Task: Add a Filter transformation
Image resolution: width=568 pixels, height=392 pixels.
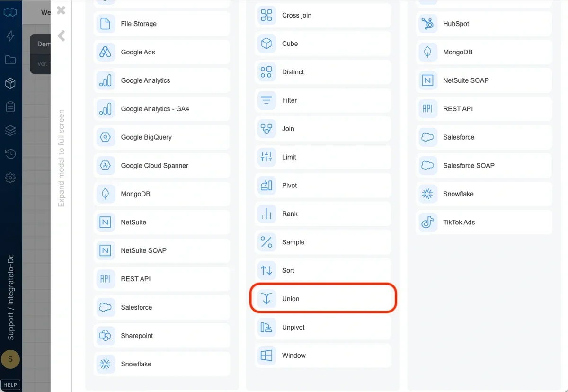Action: pos(323,100)
